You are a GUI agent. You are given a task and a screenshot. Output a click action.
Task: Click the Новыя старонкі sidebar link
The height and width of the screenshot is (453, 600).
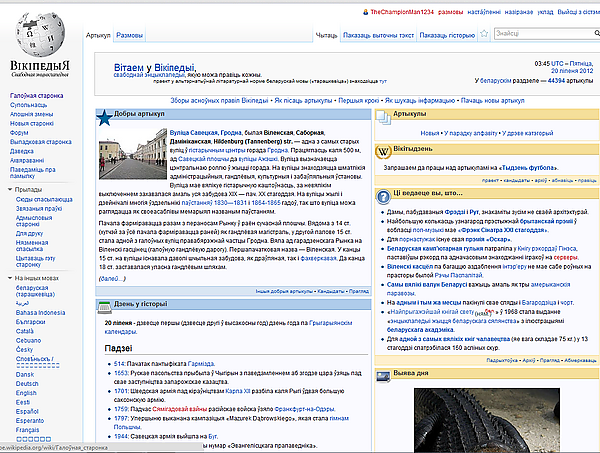[32, 124]
